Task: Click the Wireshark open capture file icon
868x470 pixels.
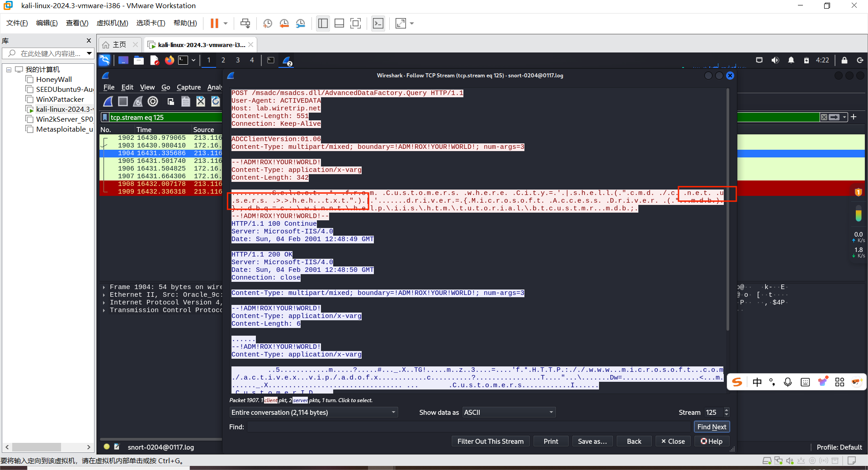Action: [170, 102]
